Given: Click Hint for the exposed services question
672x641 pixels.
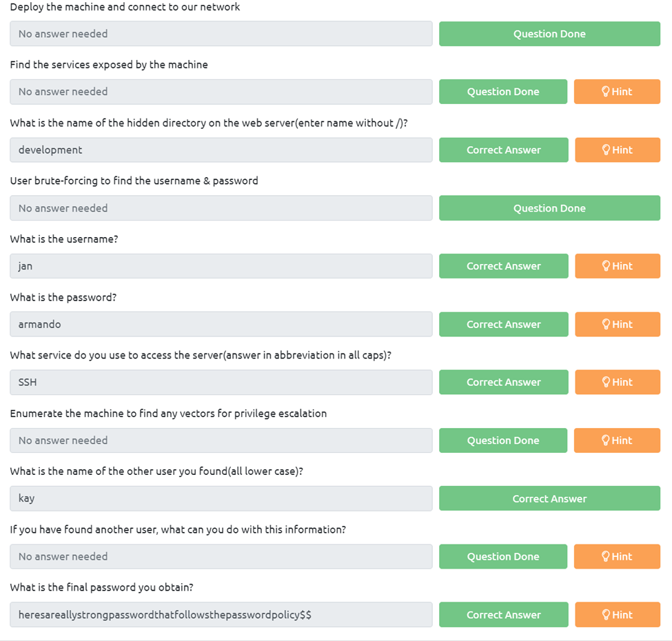Looking at the screenshot, I should point(617,92).
